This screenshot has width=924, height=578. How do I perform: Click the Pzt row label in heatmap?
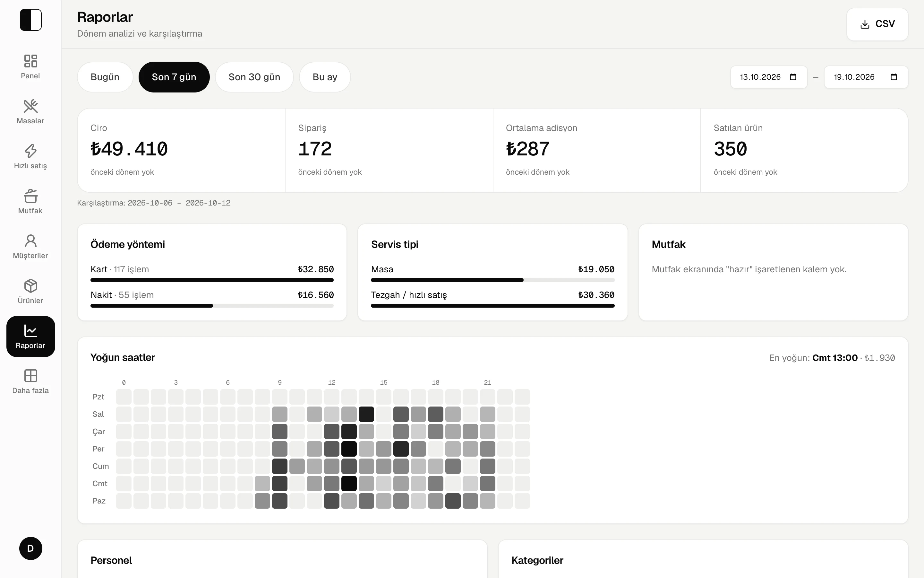tap(98, 397)
